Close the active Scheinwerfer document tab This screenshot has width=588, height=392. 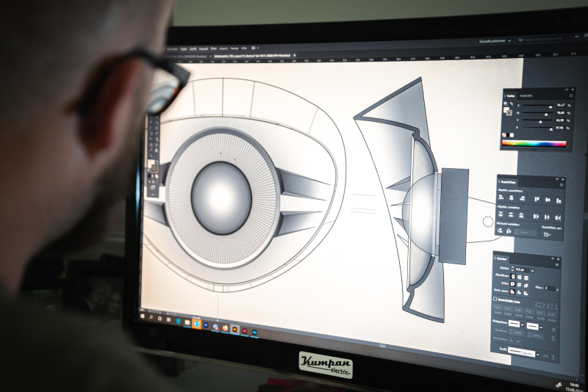coord(295,55)
